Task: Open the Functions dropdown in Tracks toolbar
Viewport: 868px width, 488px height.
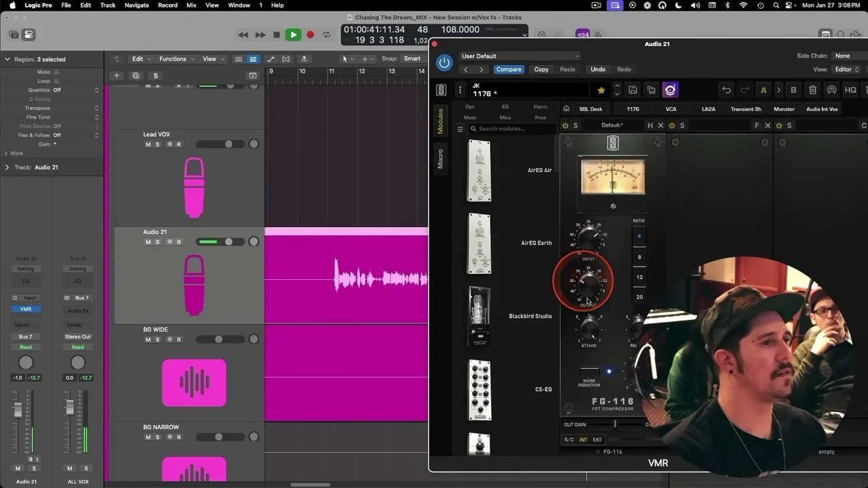Action: tap(176, 59)
